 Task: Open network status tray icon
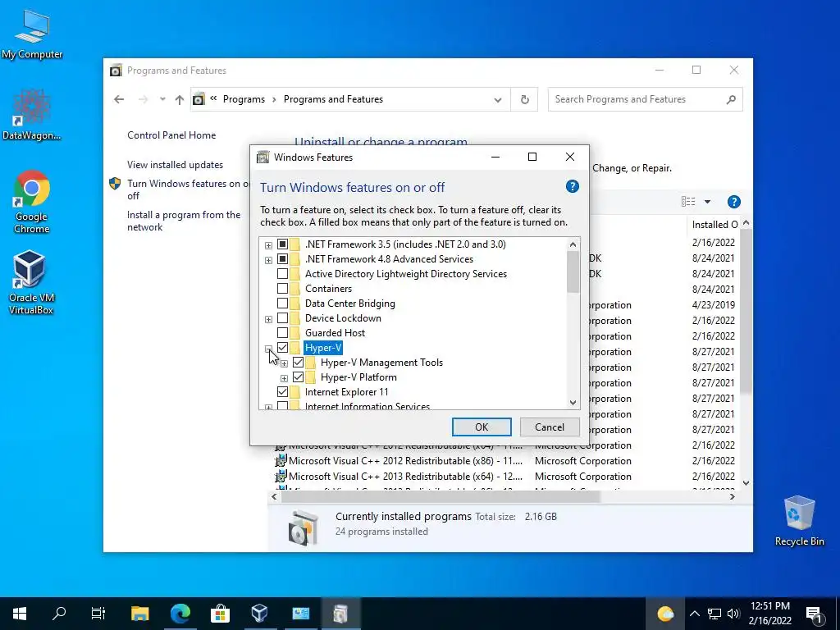714,614
